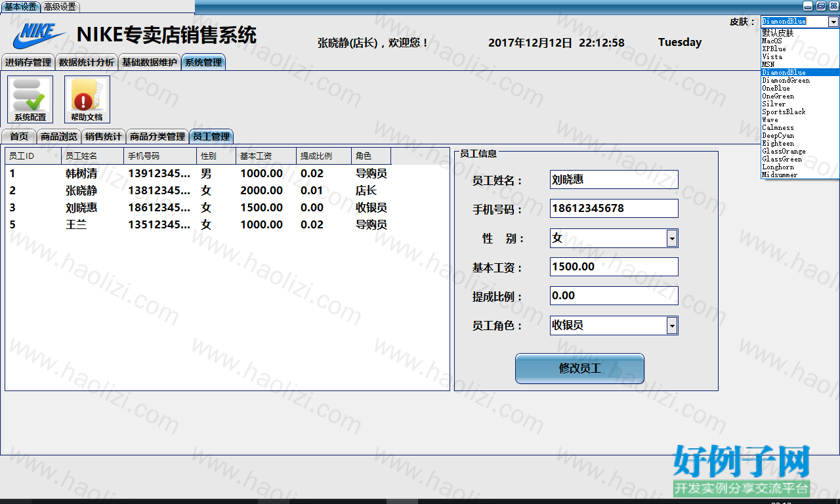Sort by the 性别 column header
Image resolution: width=840 pixels, height=504 pixels.
216,156
